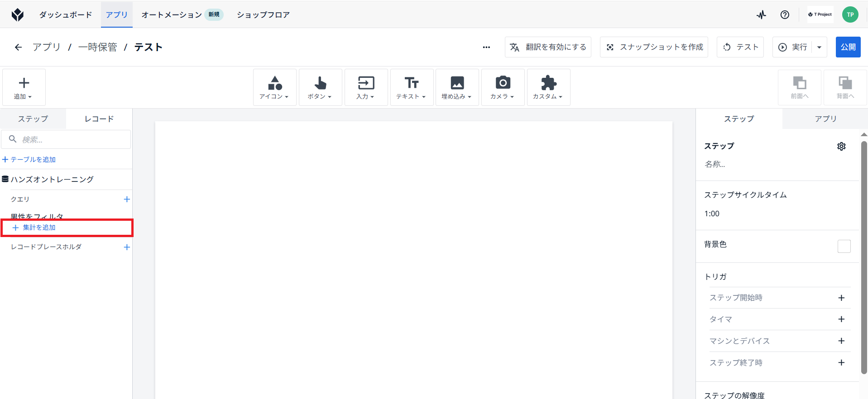This screenshot has width=868, height=399.
Task: Click the テスト button
Action: [x=740, y=47]
